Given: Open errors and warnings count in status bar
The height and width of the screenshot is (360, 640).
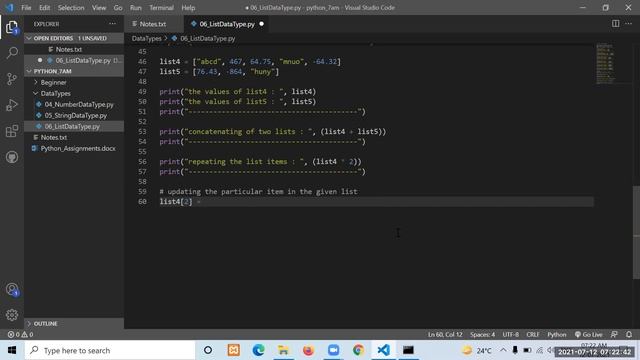Looking at the screenshot, I should 20,334.
